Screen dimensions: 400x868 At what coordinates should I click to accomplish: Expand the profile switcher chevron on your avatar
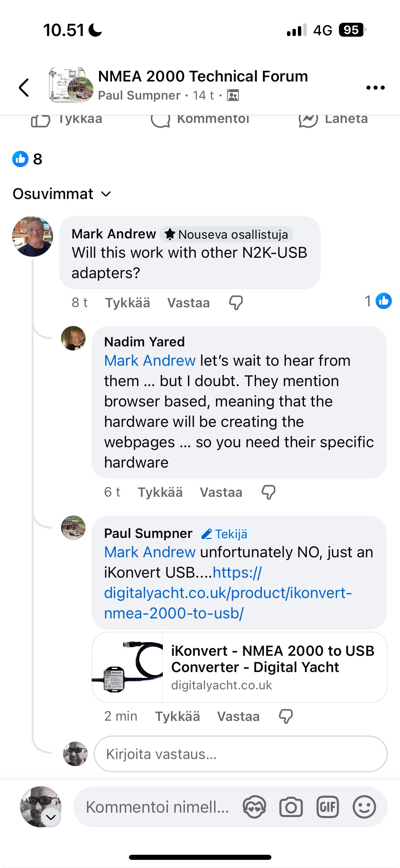(51, 817)
